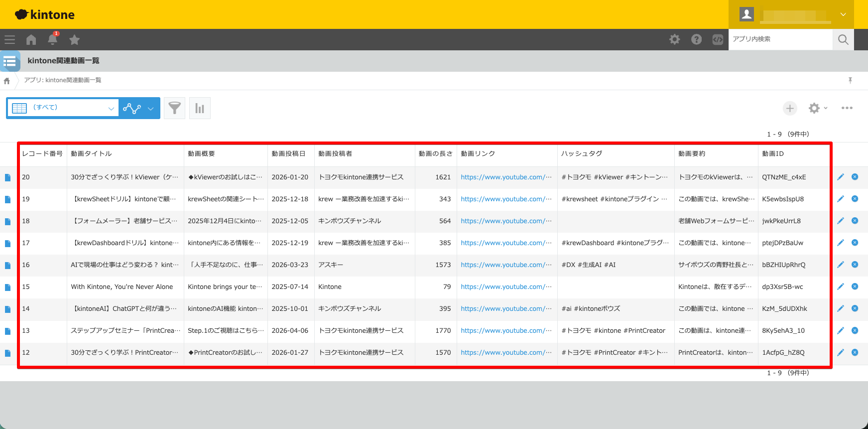Viewport: 868px width, 429px height.
Task: Add a new record with plus button
Action: pyautogui.click(x=790, y=108)
